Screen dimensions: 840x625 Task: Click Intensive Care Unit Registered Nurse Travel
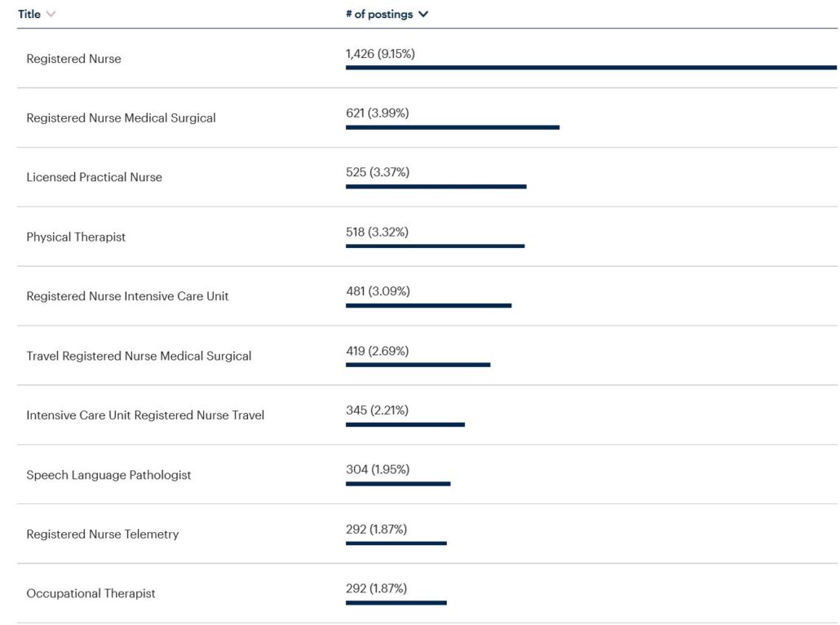pos(145,415)
